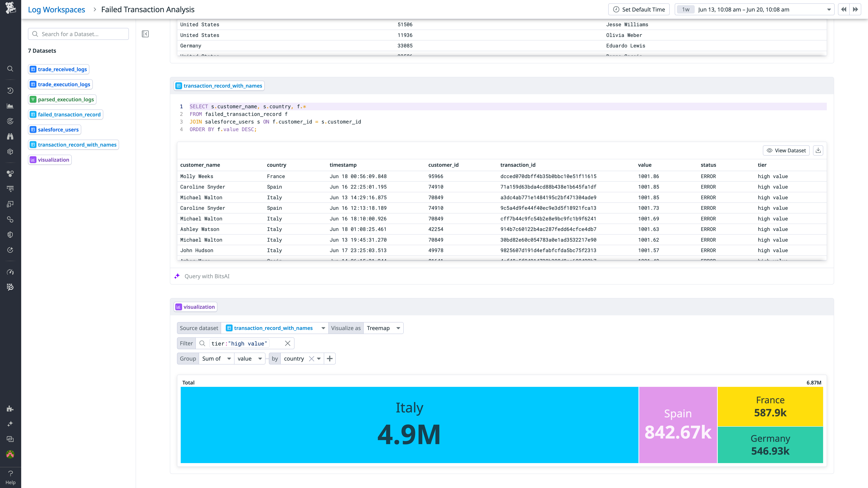Open the Dashboards chart icon in sidebar
Image resolution: width=868 pixels, height=488 pixels.
coord(10,106)
